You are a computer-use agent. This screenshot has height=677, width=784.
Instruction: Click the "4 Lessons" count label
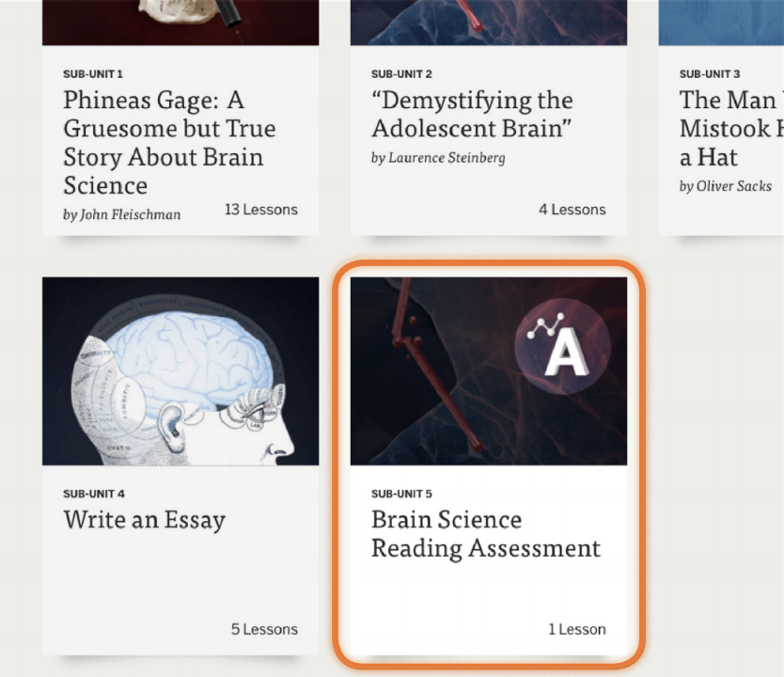click(572, 210)
